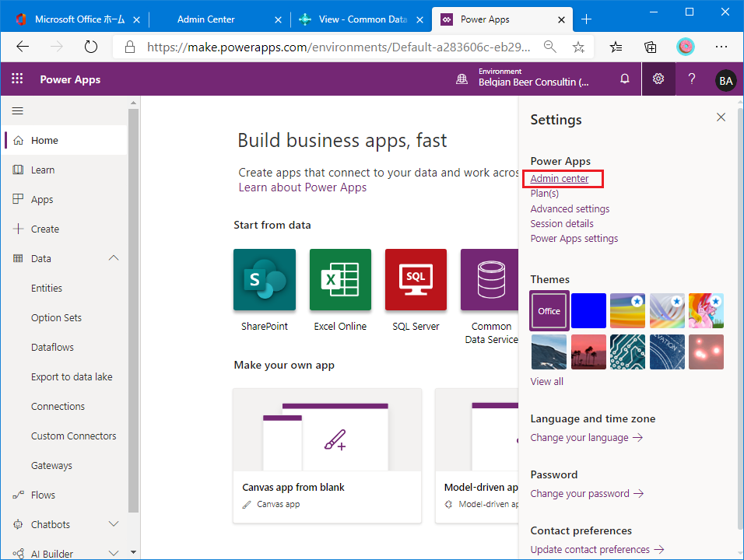The width and height of the screenshot is (744, 560).
Task: Select the circuit board theme swatch
Action: pos(627,352)
